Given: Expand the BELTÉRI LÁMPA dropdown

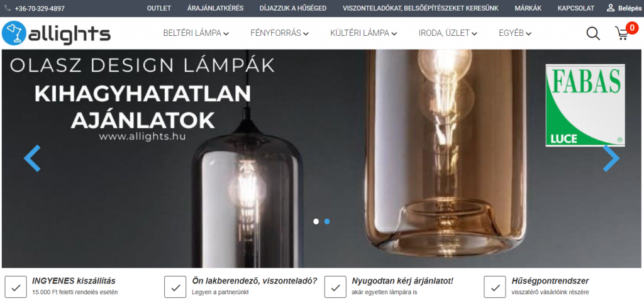Looking at the screenshot, I should click(x=196, y=33).
